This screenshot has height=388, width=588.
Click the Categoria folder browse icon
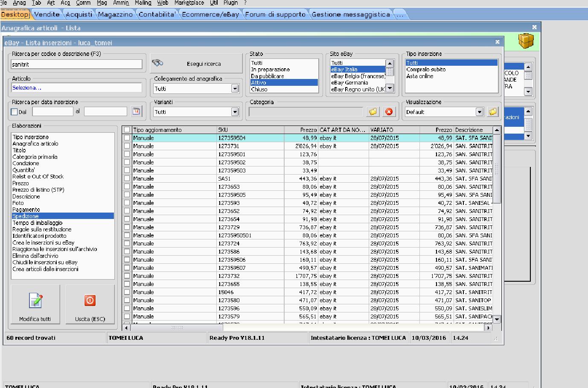[x=373, y=112]
